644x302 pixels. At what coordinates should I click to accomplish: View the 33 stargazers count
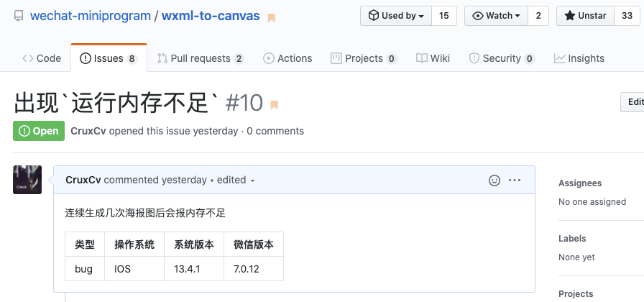[x=627, y=16]
